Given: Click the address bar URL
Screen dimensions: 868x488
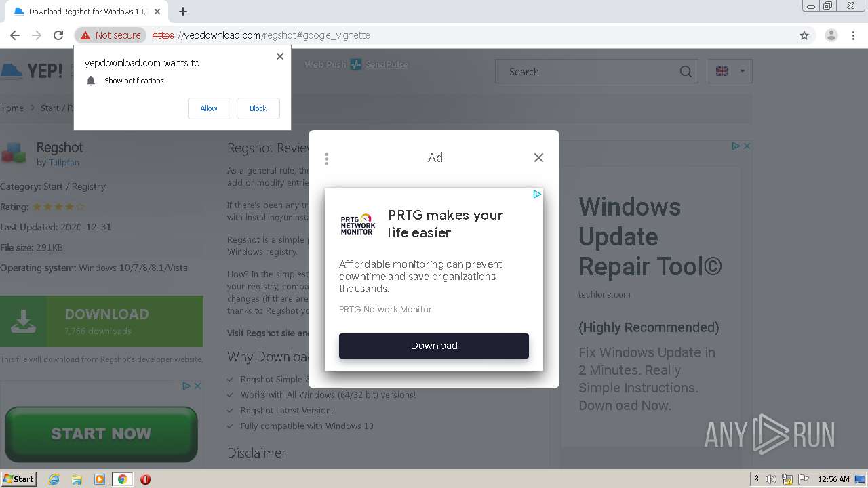Looking at the screenshot, I should pos(261,35).
